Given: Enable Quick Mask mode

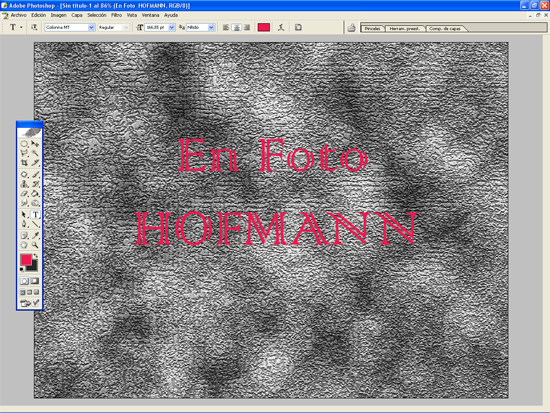Looking at the screenshot, I should pyautogui.click(x=35, y=281).
